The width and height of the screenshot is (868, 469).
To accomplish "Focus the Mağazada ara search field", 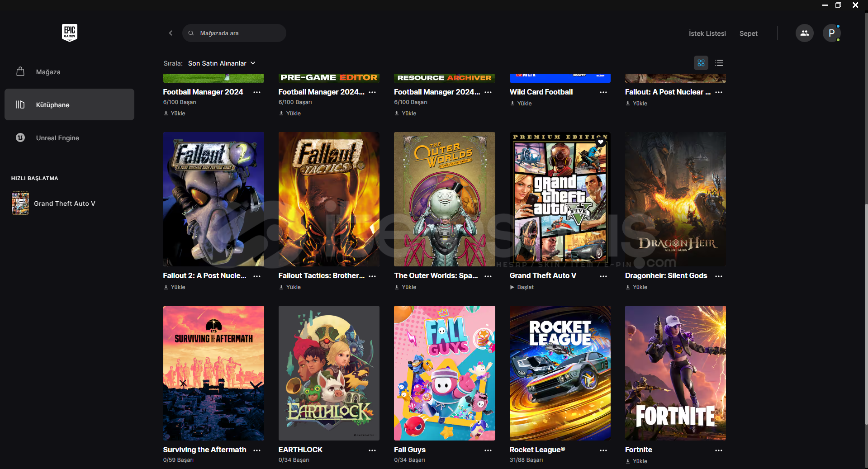I will 234,33.
